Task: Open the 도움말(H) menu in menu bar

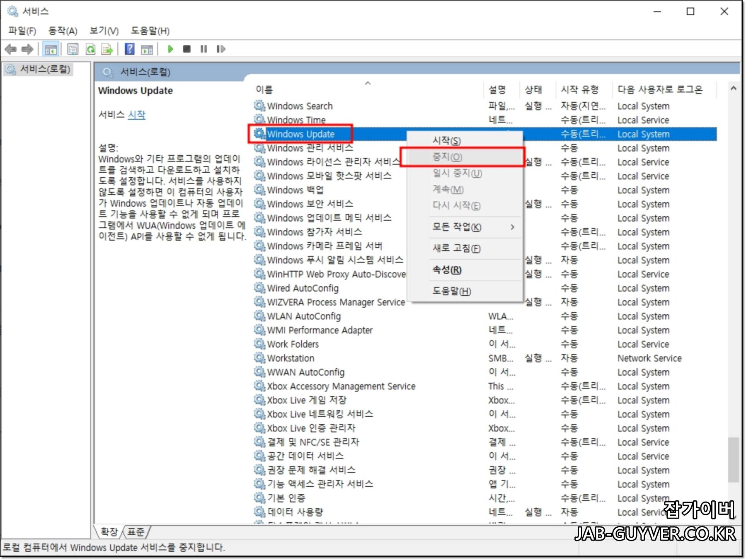Action: point(150,31)
